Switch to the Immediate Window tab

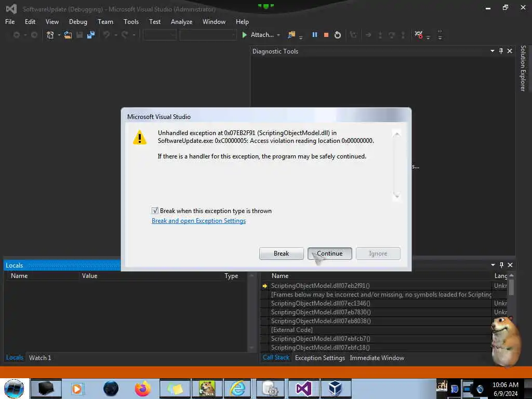[377, 357]
